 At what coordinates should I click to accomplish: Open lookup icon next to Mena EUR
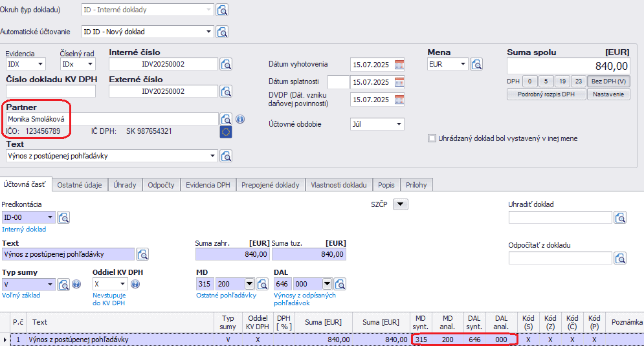[476, 64]
